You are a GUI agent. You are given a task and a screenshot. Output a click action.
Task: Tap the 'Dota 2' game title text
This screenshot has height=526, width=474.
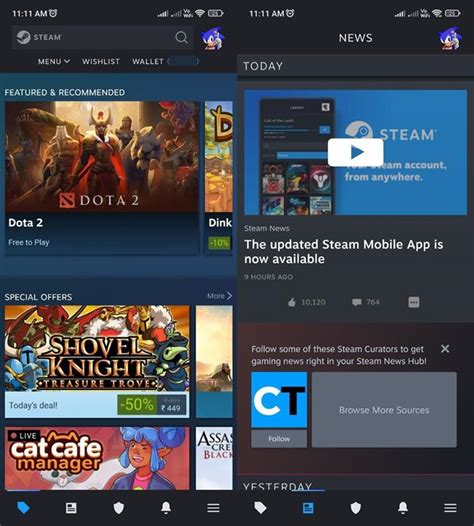[x=25, y=223]
